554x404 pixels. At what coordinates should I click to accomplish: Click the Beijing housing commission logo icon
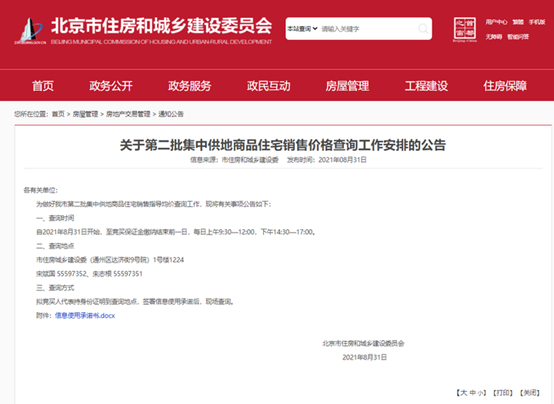click(x=30, y=31)
